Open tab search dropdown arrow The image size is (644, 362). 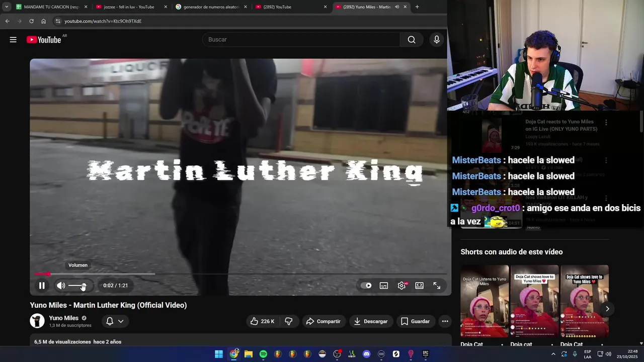point(7,7)
